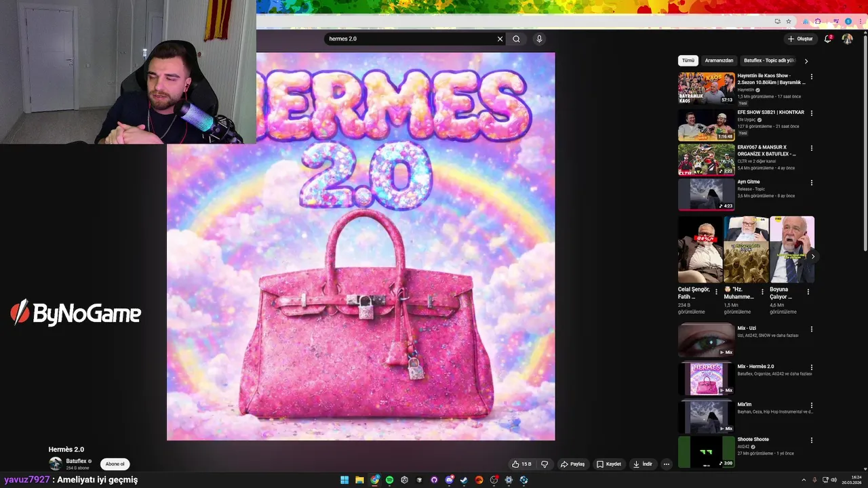
Task: Open options menu for Ayrı Gitme
Action: coord(811,183)
